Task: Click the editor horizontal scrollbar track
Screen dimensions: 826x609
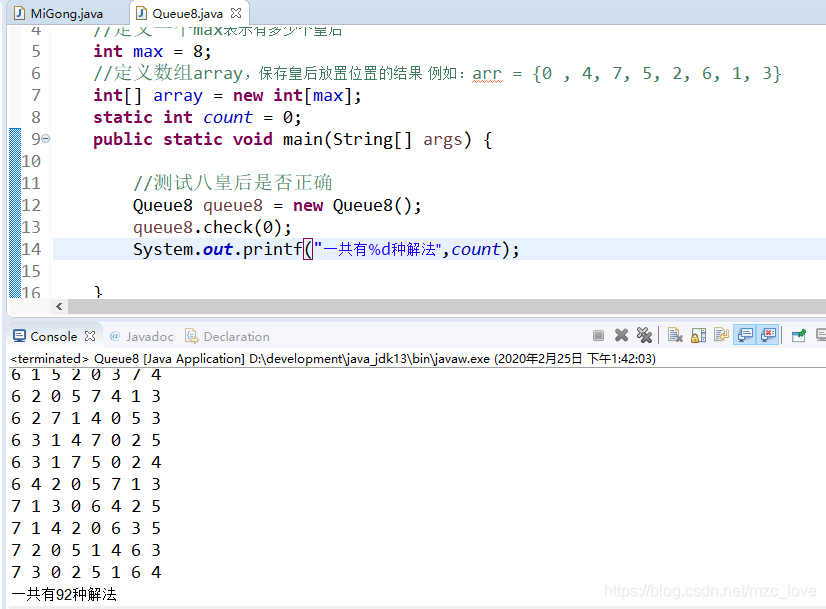Action: [x=447, y=307]
